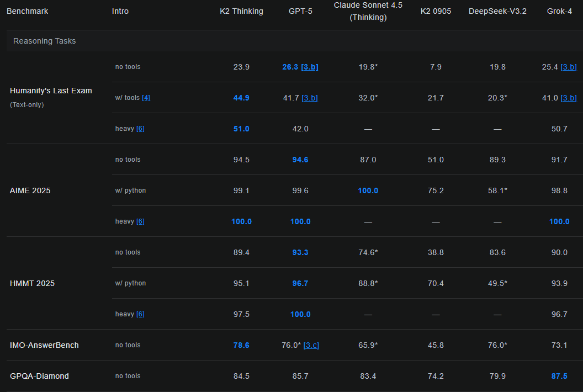This screenshot has height=392, width=583.
Task: Click the GPT-5 column header
Action: [300, 11]
